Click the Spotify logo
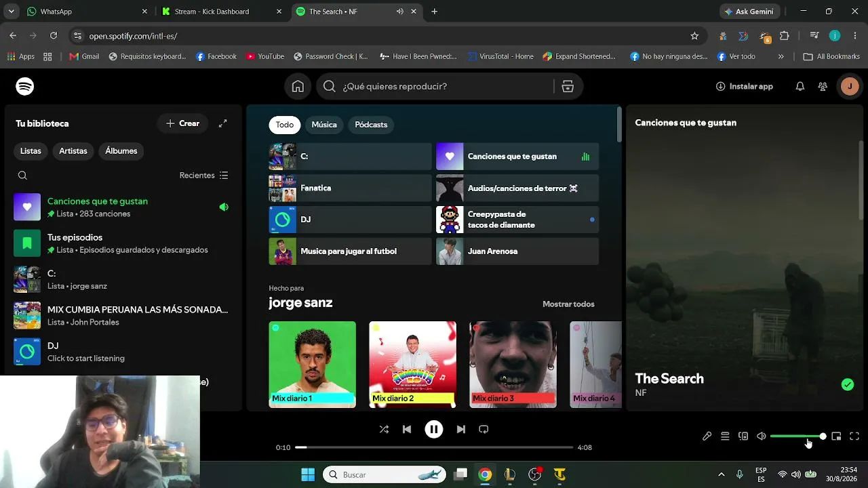The height and width of the screenshot is (488, 868). pyautogui.click(x=25, y=86)
